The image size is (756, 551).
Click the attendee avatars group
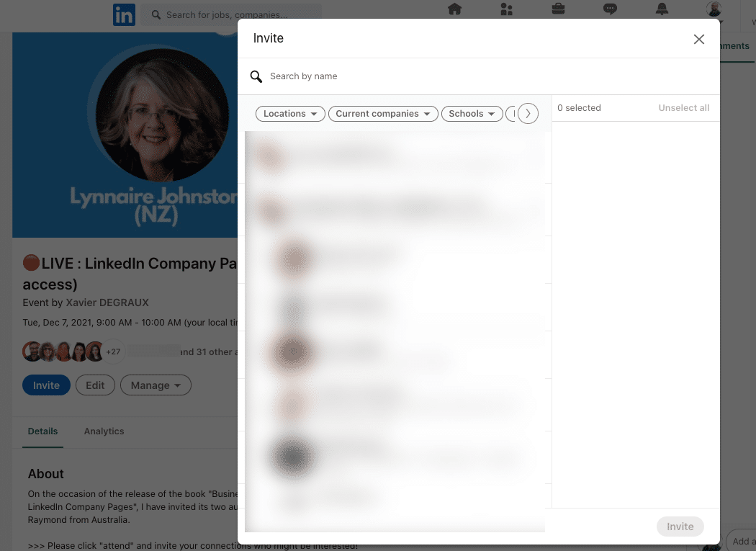tap(73, 351)
